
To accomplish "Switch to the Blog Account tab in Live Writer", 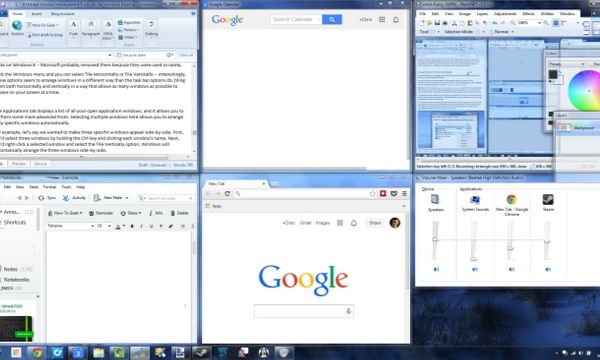I will click(63, 14).
